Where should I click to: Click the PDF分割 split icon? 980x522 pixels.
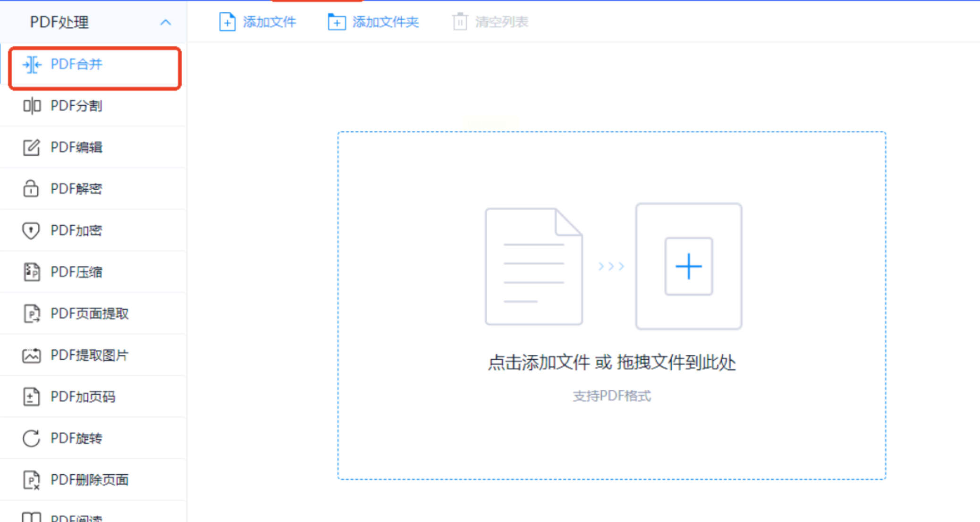click(32, 106)
